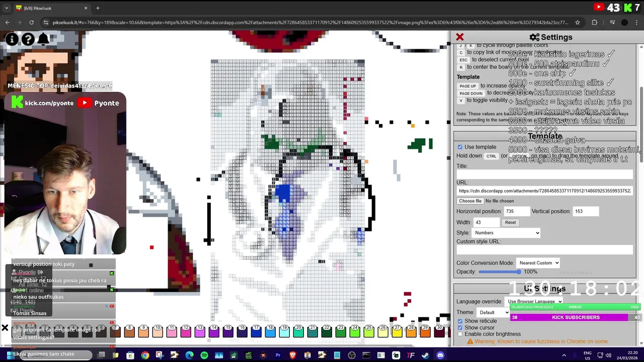Select palette color swatch number 21
The image size is (644, 362).
312,330
